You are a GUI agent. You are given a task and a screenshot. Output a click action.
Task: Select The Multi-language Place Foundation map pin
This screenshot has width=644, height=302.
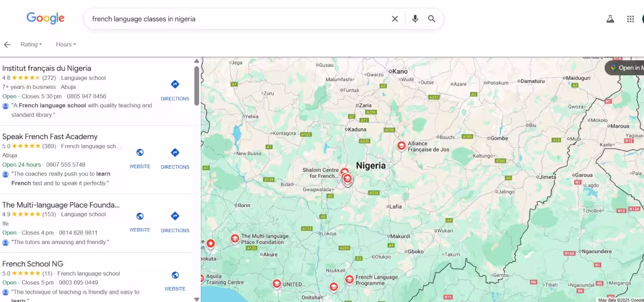click(x=234, y=238)
